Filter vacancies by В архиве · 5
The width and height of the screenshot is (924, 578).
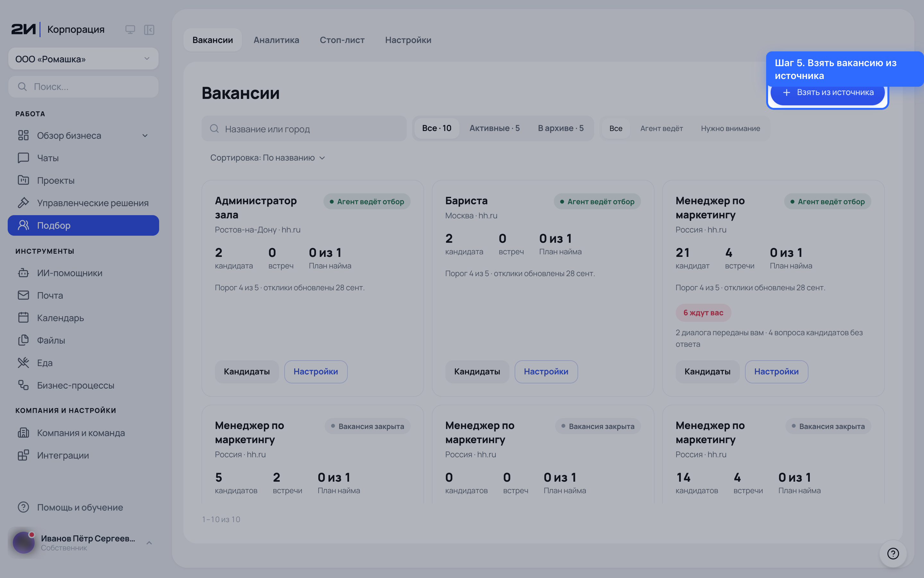tap(560, 128)
